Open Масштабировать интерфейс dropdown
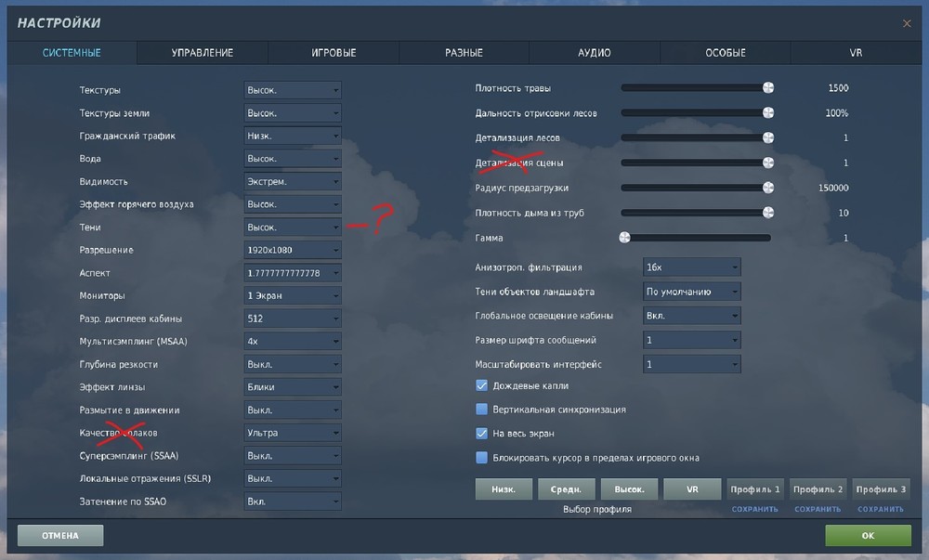The image size is (929, 560). click(x=691, y=364)
